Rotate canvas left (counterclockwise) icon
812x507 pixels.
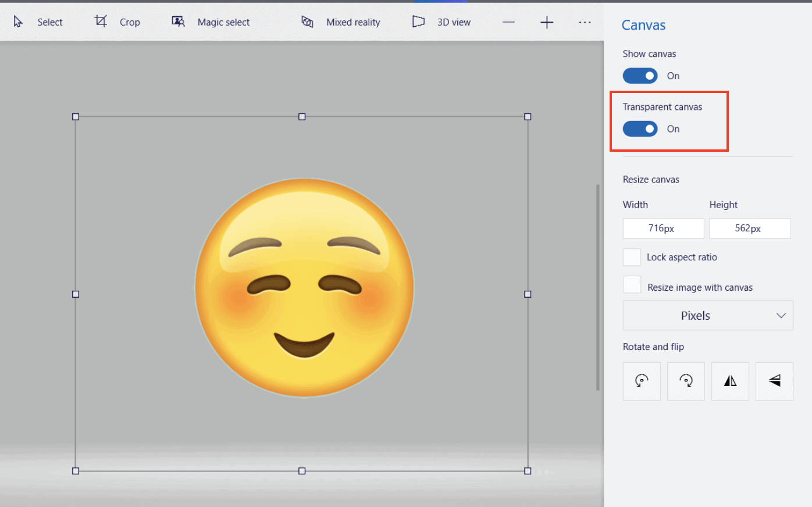point(642,381)
